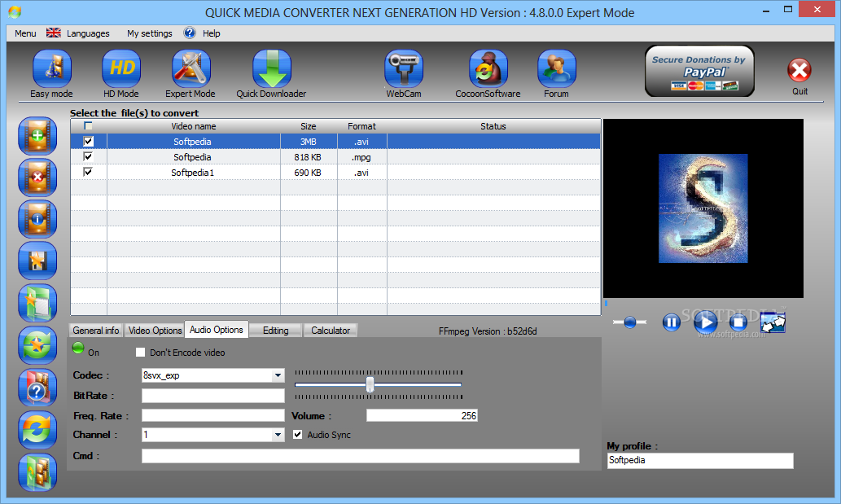Switch to Easy mode
Viewport: 841px width, 504px height.
pyautogui.click(x=51, y=68)
